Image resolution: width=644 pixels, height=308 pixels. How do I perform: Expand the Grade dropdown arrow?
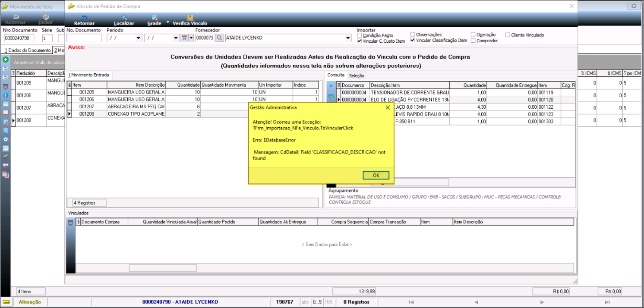[167, 21]
